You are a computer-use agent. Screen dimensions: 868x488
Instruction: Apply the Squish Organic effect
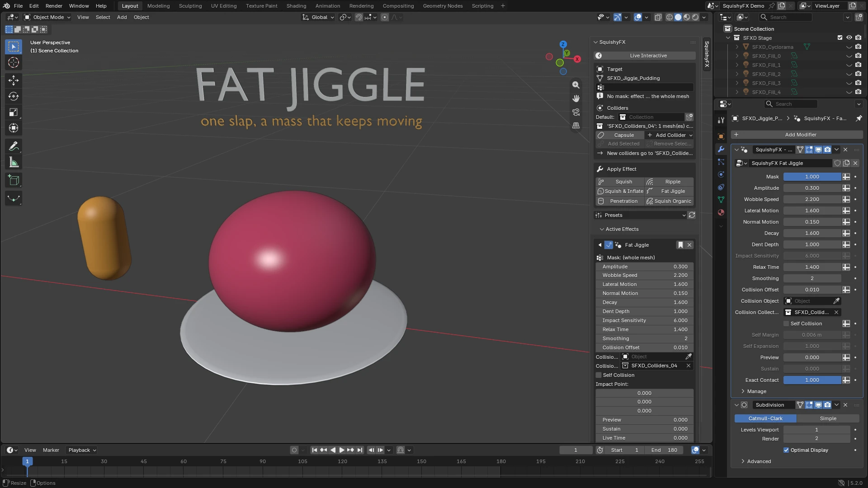[x=670, y=201]
